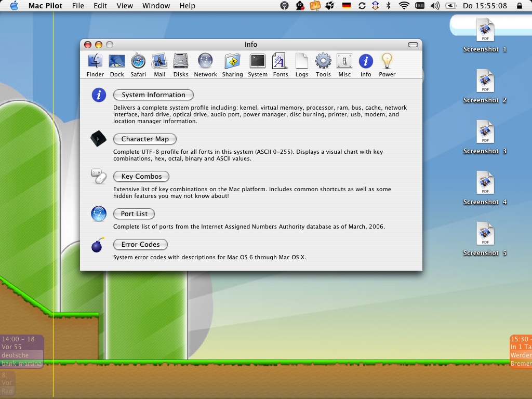Open the Window menu

pyautogui.click(x=156, y=6)
